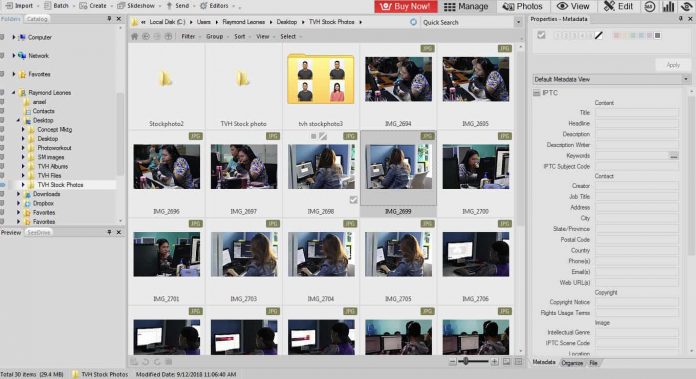Image resolution: width=696 pixels, height=379 pixels.
Task: Click the 365 mode icon
Action: tap(649, 6)
